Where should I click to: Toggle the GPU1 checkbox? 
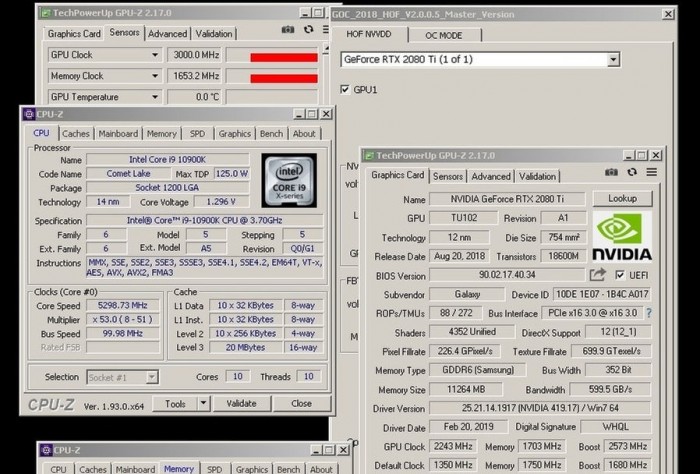click(x=345, y=90)
